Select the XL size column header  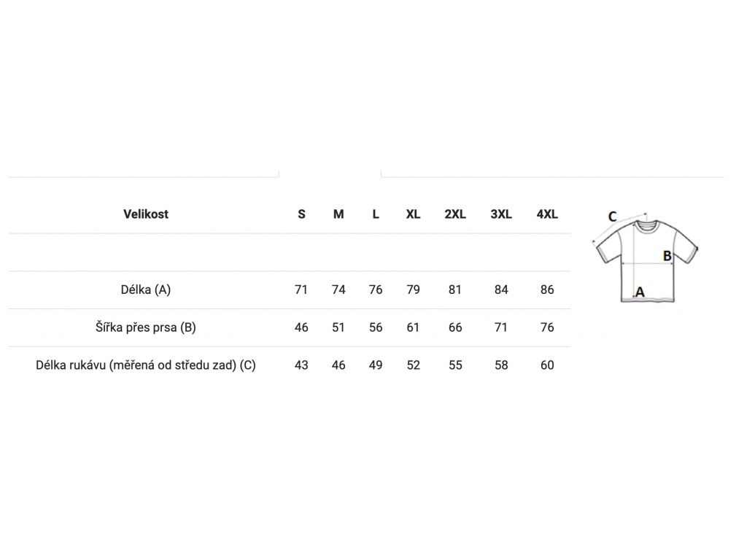click(x=413, y=214)
